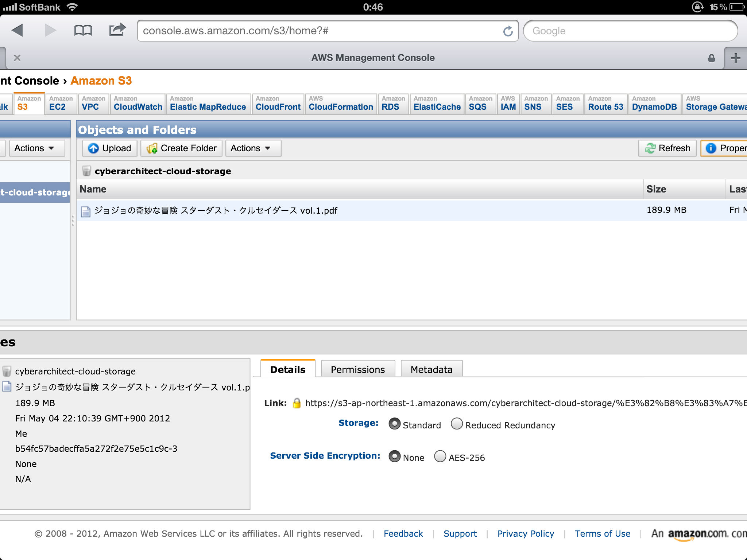
Task: Open the Amazon SES service tab
Action: tap(568, 104)
